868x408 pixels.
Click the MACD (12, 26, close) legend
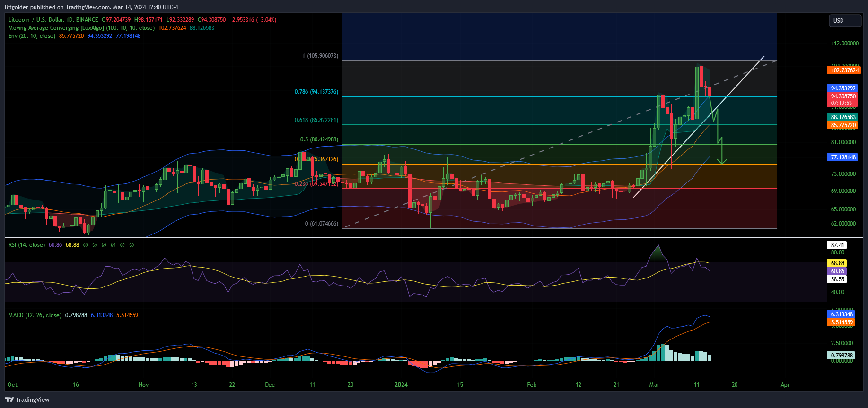point(35,315)
